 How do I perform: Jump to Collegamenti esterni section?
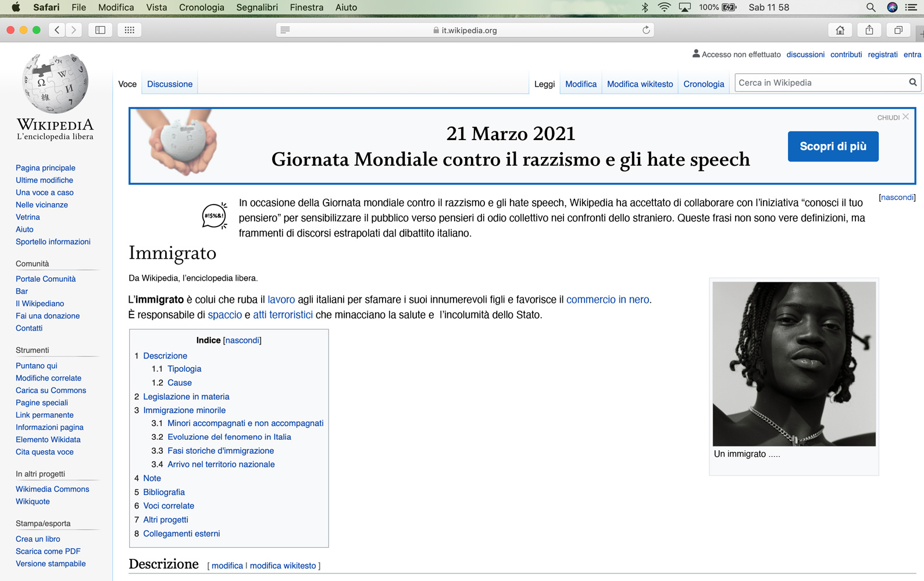click(x=181, y=533)
